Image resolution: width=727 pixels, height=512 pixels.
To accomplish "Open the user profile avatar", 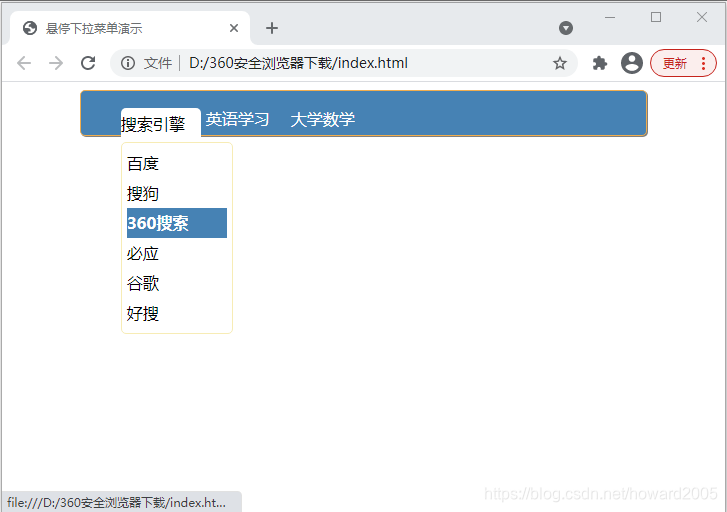I will (x=631, y=63).
